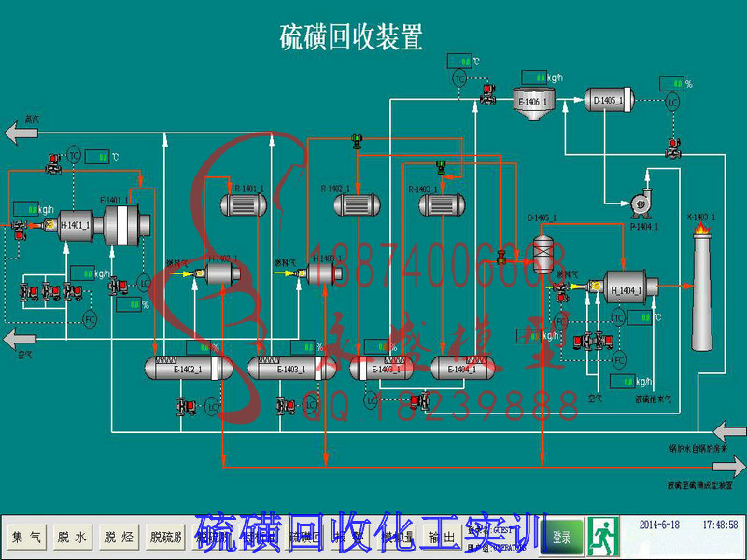
Task: Click the % value box above E-1402_1
Action: click(x=198, y=347)
